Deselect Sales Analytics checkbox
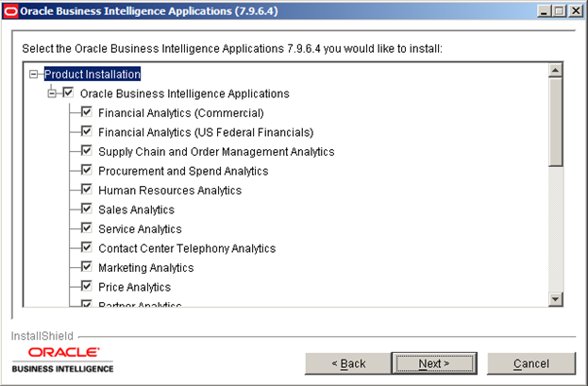 87,209
